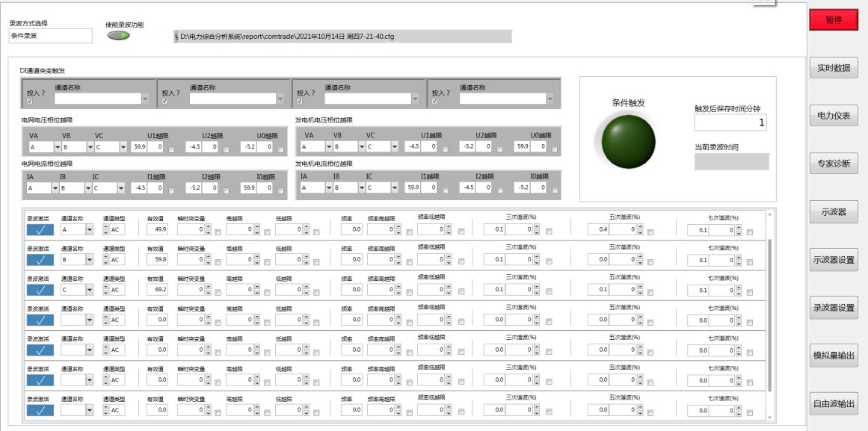Open the 专家诊断 page
The image size is (868, 431).
[x=834, y=164]
